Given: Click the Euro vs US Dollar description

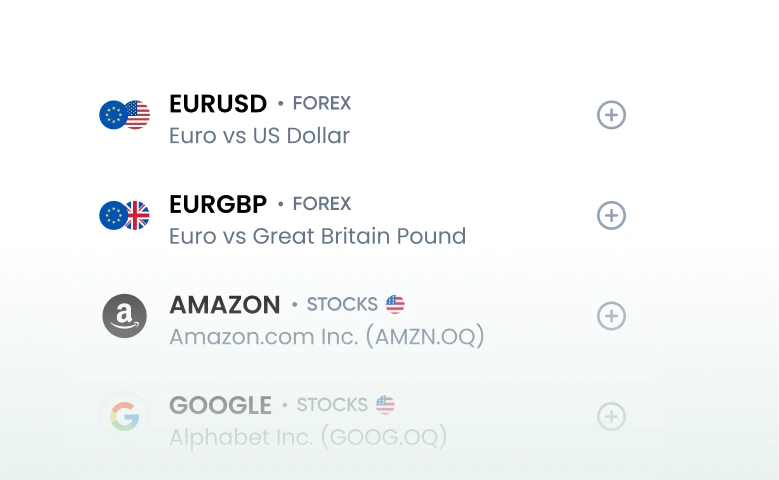Looking at the screenshot, I should coord(259,136).
